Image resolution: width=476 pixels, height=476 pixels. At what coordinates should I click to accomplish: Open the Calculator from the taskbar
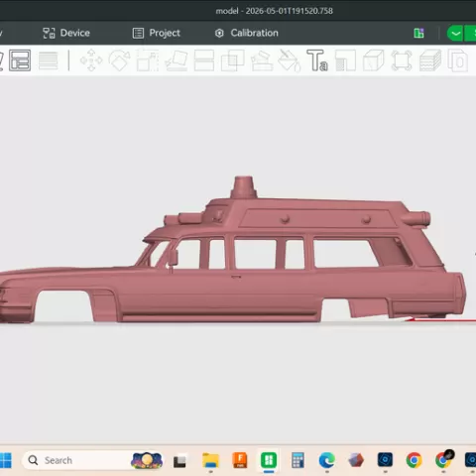pos(297,460)
